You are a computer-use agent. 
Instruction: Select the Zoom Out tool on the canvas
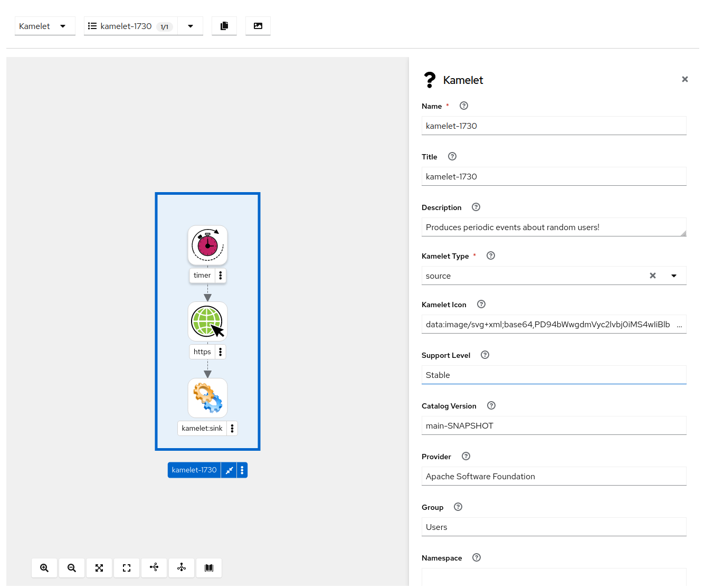click(x=72, y=568)
